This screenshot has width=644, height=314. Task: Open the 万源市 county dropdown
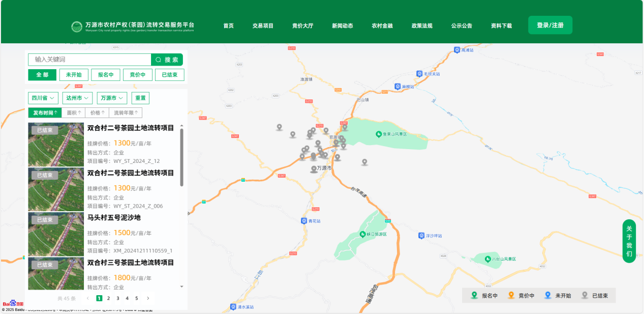click(x=112, y=98)
